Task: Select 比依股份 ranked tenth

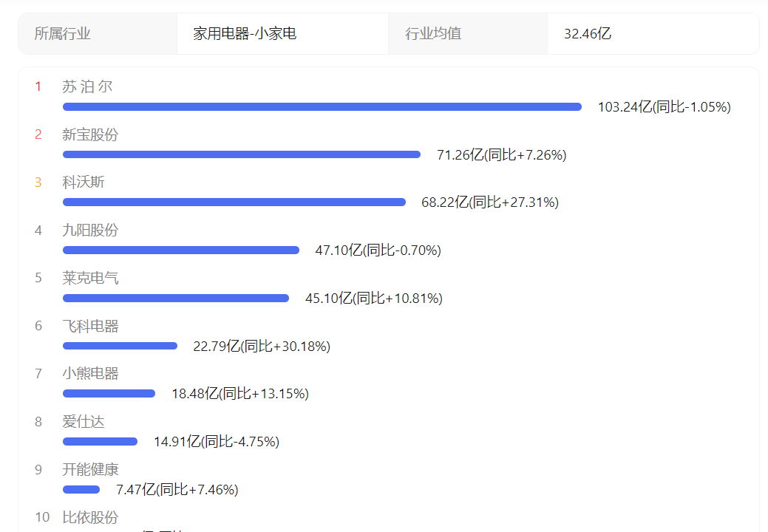Action: coord(90,517)
